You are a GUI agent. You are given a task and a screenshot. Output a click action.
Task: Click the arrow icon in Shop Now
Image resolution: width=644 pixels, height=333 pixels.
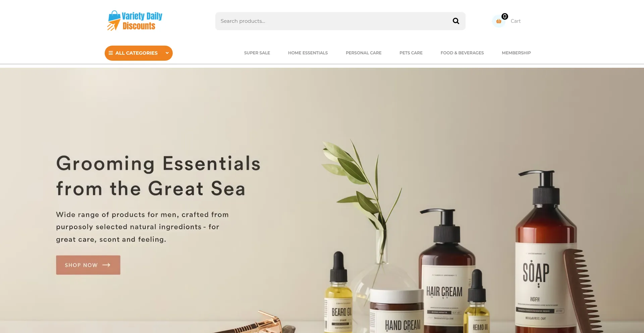(106, 265)
